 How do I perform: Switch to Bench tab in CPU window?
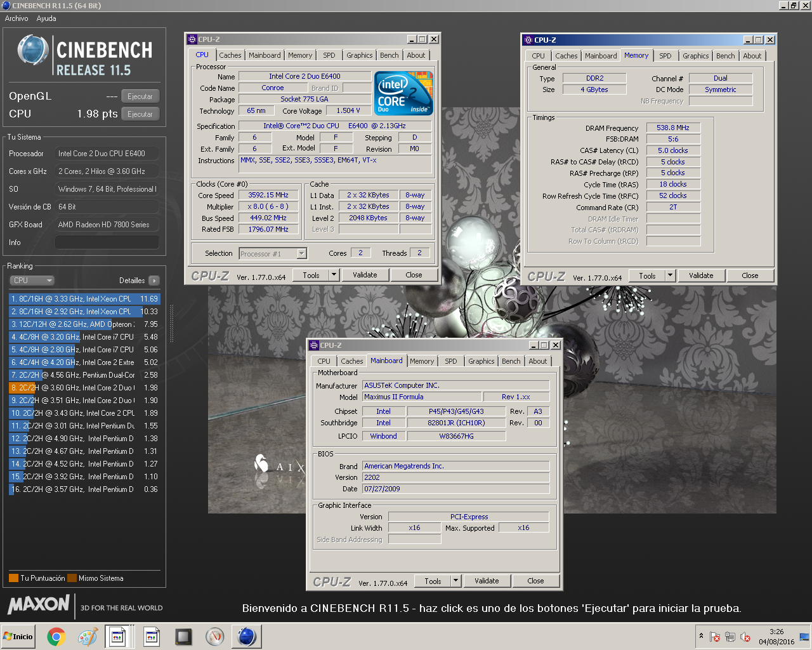pyautogui.click(x=390, y=55)
